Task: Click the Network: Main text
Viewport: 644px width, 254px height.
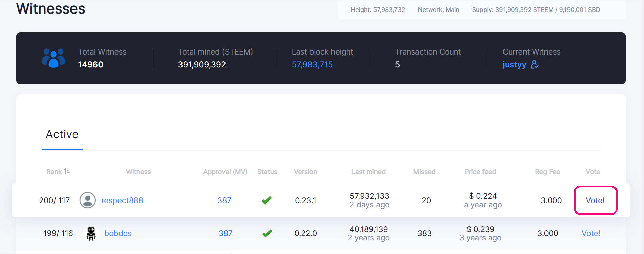Action: click(x=438, y=10)
